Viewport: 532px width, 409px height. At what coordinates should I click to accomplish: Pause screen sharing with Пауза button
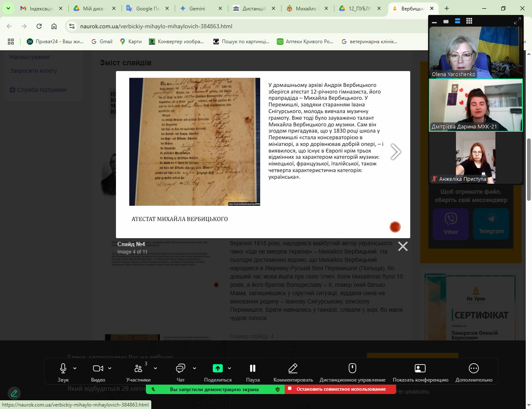coord(252,368)
